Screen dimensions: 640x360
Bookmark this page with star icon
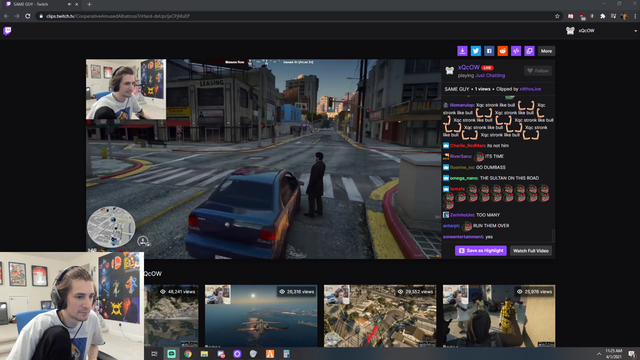pyautogui.click(x=557, y=16)
